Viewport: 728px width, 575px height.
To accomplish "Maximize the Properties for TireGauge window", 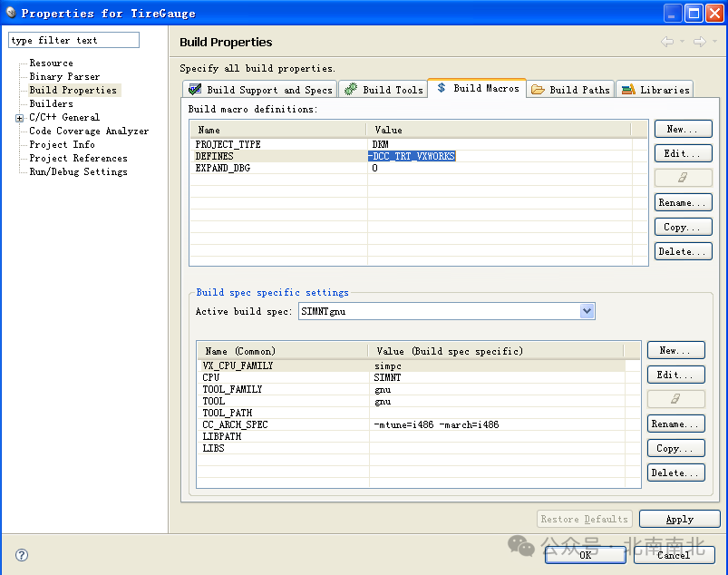I will (x=694, y=13).
